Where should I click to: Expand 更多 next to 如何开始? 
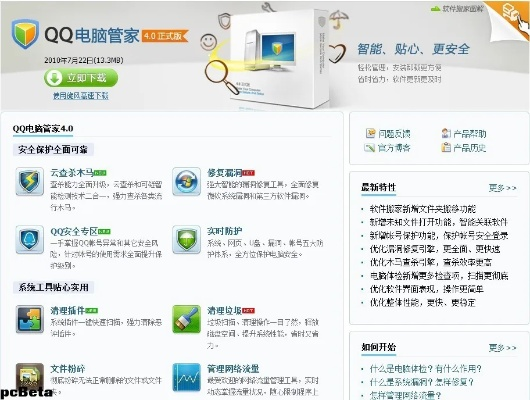pyautogui.click(x=503, y=347)
